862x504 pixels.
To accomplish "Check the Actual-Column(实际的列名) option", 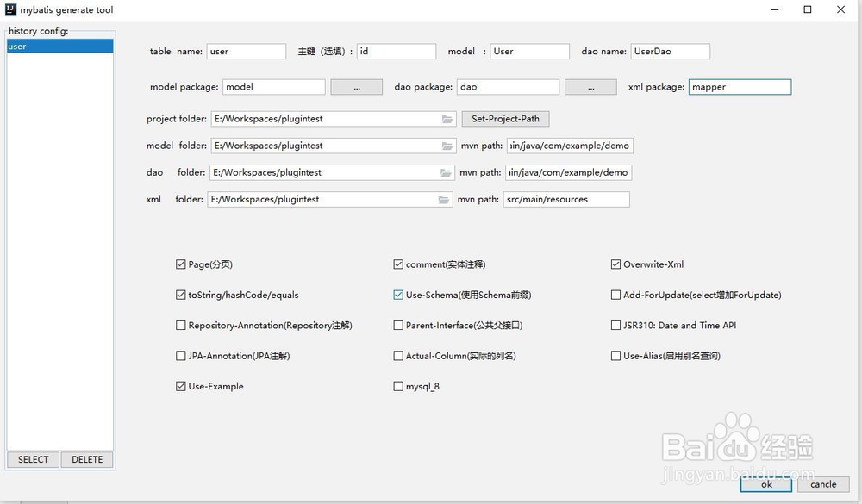I will click(x=398, y=356).
